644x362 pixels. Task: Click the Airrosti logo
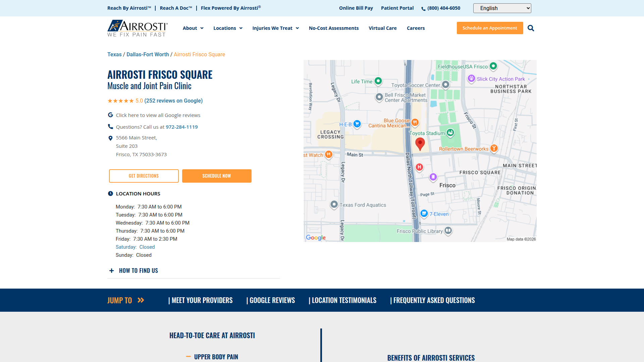click(x=138, y=28)
